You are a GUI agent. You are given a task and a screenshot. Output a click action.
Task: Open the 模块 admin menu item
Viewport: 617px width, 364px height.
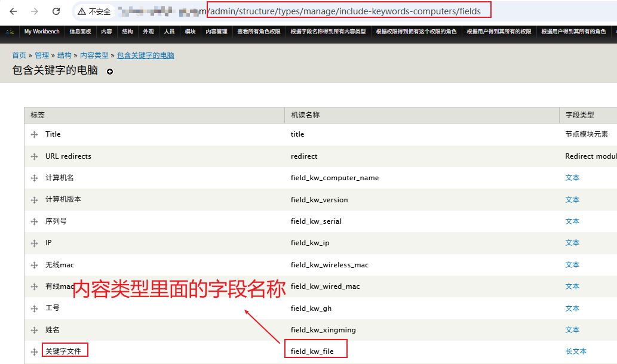click(190, 32)
